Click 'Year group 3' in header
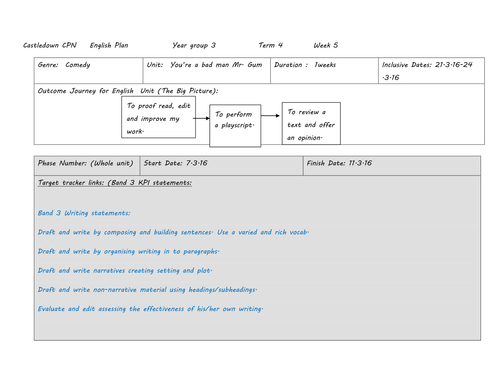Image resolution: width=500 pixels, height=386 pixels. [194, 45]
